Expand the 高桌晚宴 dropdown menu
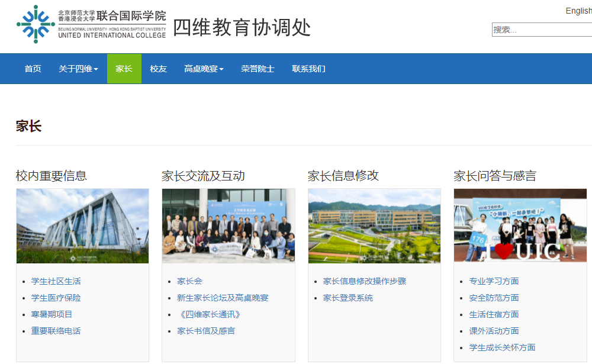 (204, 69)
